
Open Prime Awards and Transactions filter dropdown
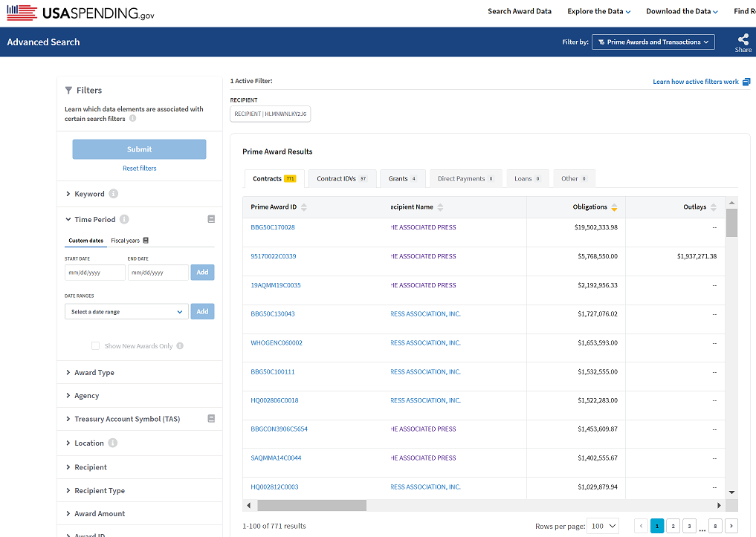point(653,42)
